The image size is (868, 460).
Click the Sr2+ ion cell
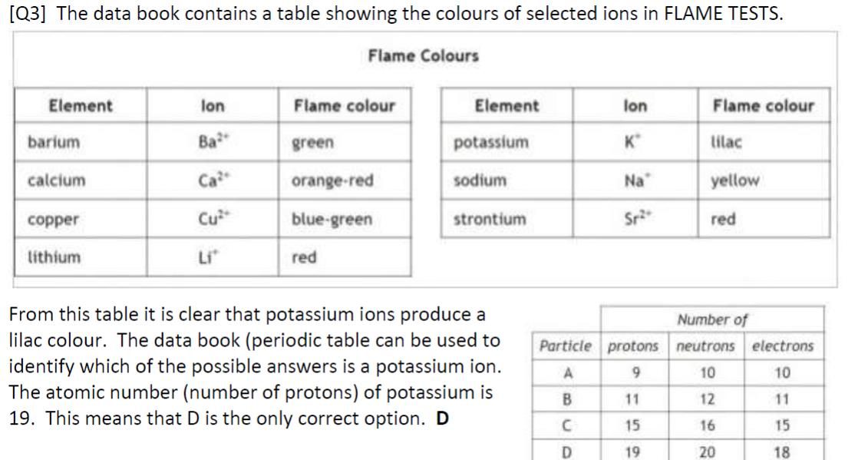point(635,219)
